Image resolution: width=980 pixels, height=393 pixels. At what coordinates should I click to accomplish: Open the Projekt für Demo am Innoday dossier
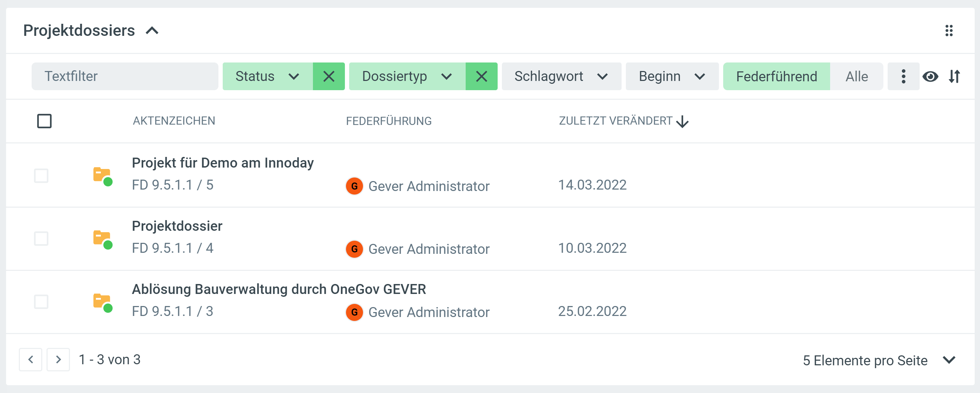223,163
